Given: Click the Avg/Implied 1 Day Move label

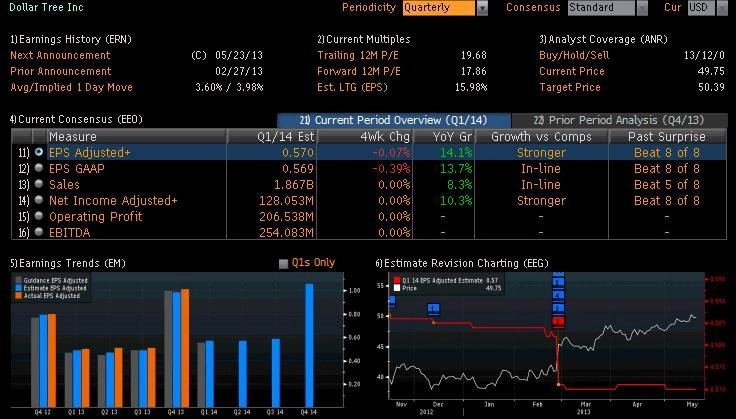Looking at the screenshot, I should pos(71,87).
